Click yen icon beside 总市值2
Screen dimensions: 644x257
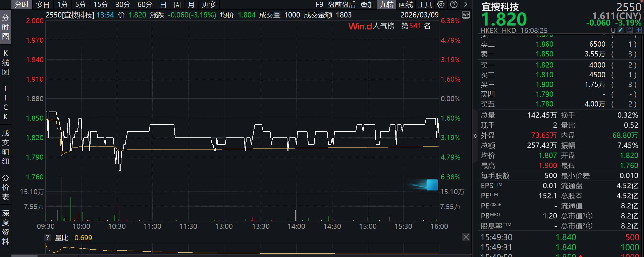click(590, 226)
